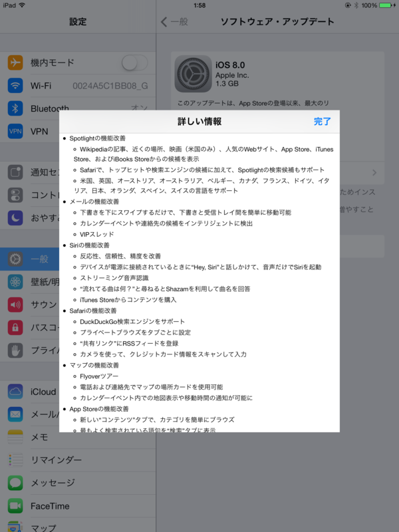Open the Bluetooth settings icon
This screenshot has height=532, width=399.
pyautogui.click(x=15, y=108)
